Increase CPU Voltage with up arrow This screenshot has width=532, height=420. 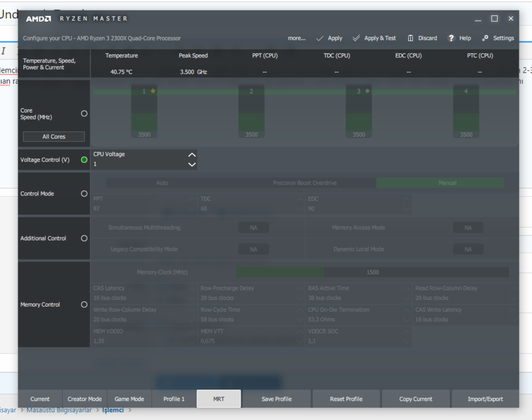(192, 155)
